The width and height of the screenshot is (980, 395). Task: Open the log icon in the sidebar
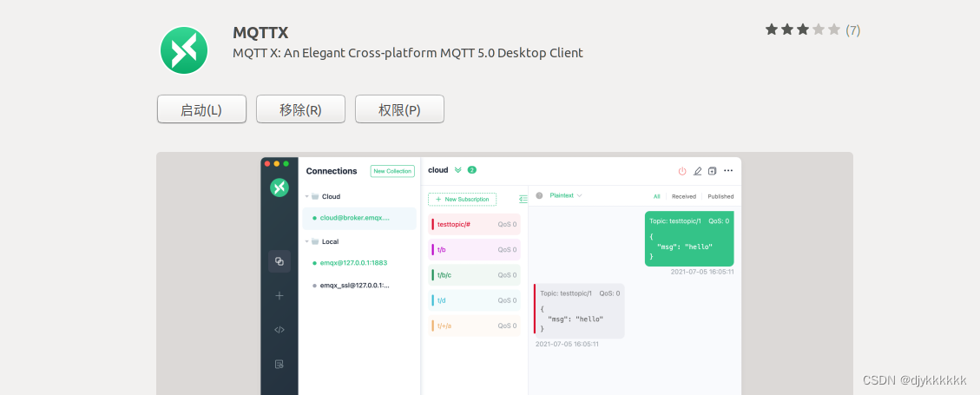280,364
